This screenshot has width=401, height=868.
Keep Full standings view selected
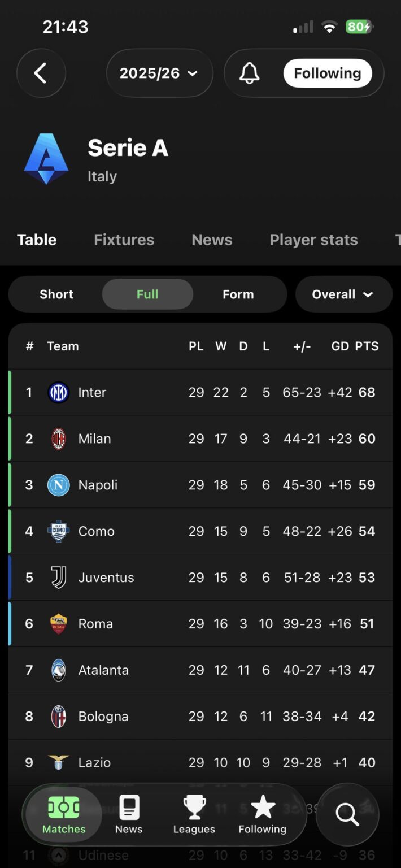[147, 294]
